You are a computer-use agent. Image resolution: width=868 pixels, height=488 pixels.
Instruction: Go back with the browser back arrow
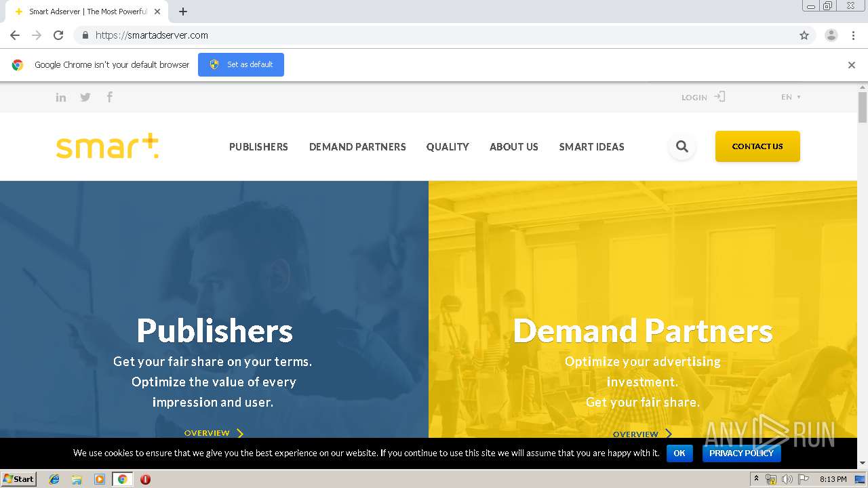coord(15,35)
